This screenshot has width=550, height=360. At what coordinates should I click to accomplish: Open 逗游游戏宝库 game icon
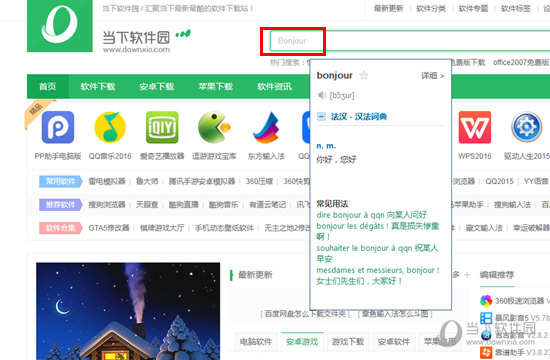pyautogui.click(x=214, y=127)
